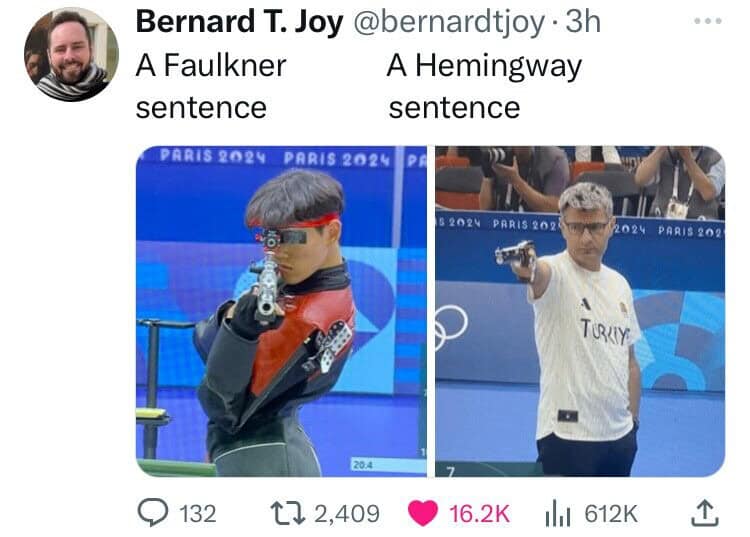750x537 pixels.
Task: Click the 'A Faulkner sentence' tweet text
Action: coord(211,86)
